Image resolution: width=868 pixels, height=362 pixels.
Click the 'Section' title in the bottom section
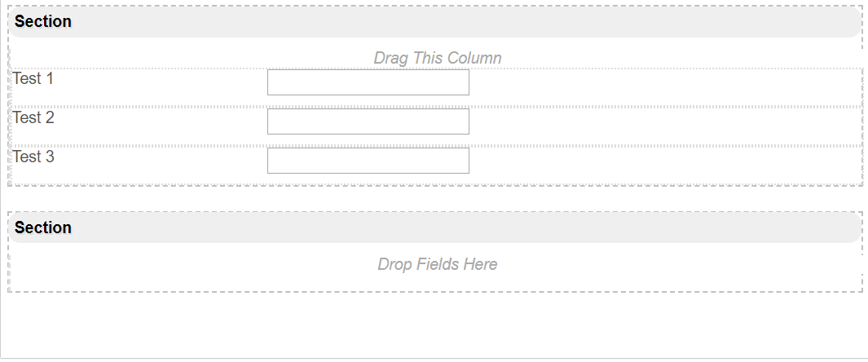[43, 228]
